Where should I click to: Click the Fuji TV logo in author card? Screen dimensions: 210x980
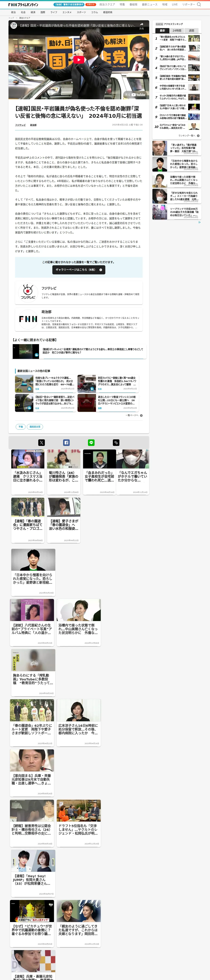point(28,293)
